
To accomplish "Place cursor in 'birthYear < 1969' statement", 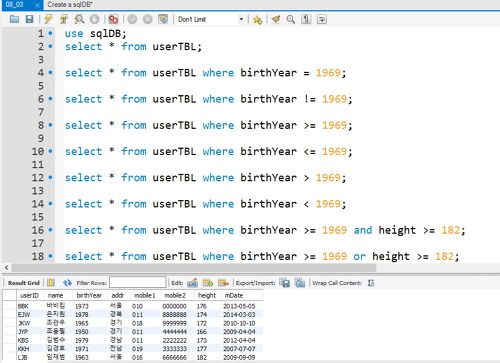I will [x=205, y=204].
